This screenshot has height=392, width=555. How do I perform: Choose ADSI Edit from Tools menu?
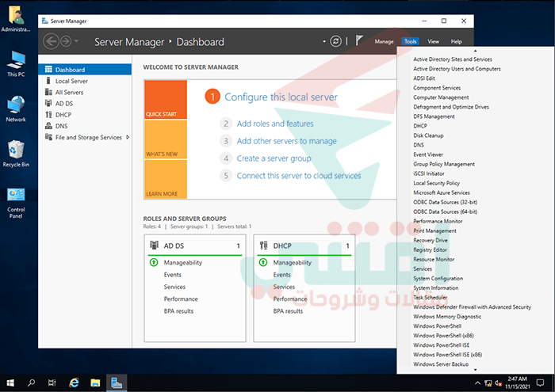tap(424, 78)
